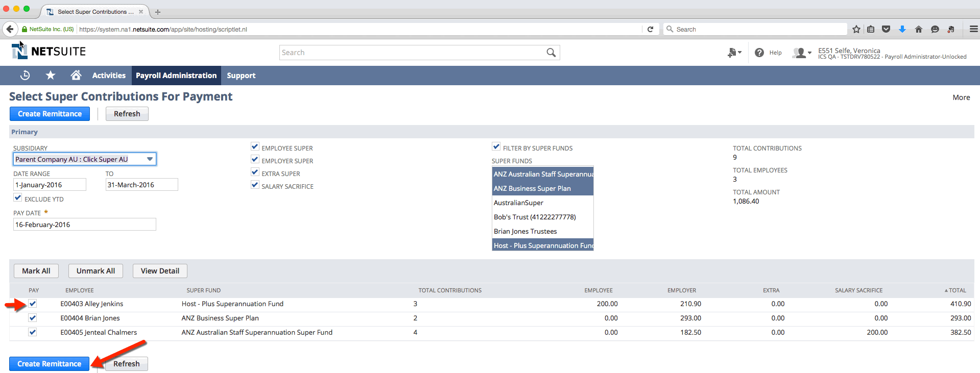Select Host - Plus Superannuation Fund in list
Screen dimensions: 980x373
(x=543, y=245)
